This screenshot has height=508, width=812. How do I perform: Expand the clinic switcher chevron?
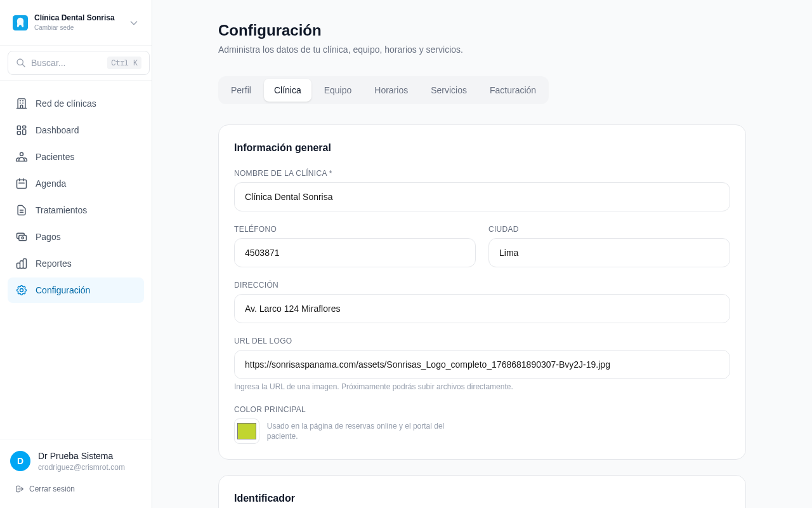coord(134,23)
